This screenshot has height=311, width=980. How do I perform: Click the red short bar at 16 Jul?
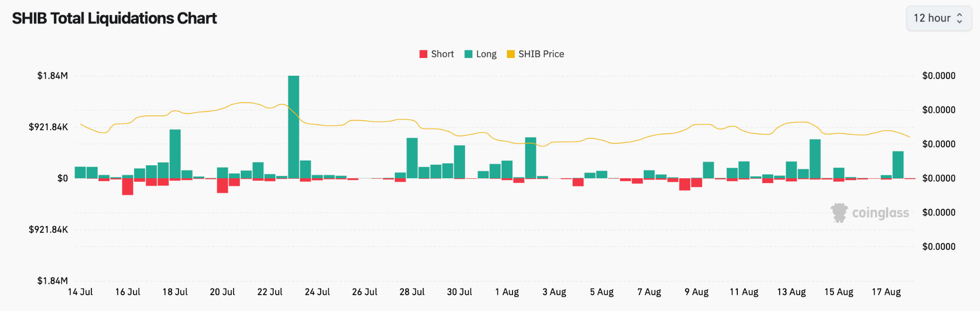click(x=127, y=187)
